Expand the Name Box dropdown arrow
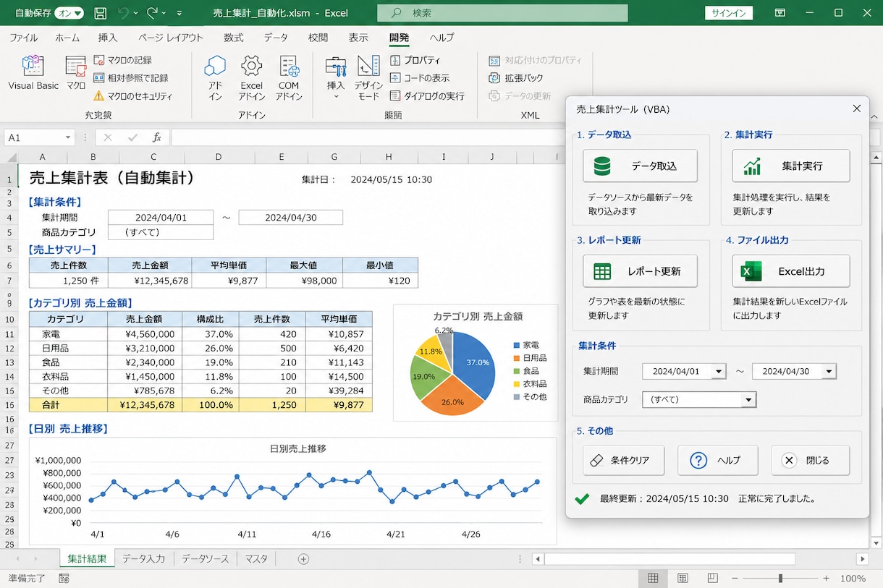Viewport: 883px width, 588px height. (68, 137)
